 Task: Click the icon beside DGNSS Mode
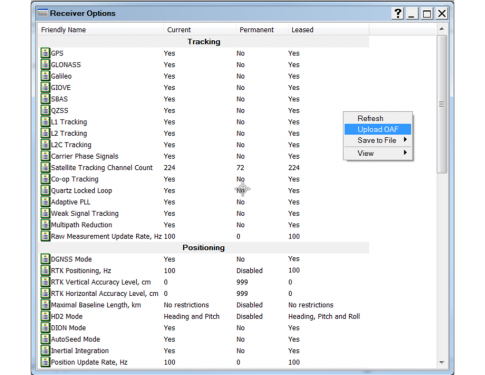pos(45,259)
